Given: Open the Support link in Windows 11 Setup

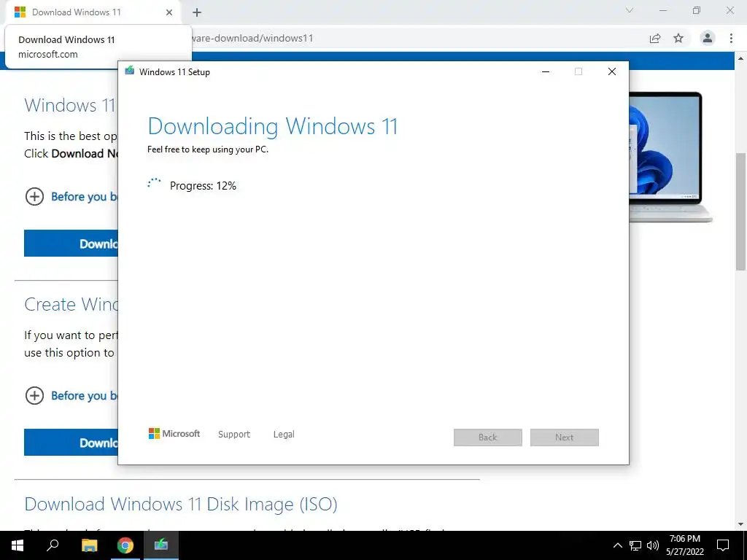Looking at the screenshot, I should 234,435.
